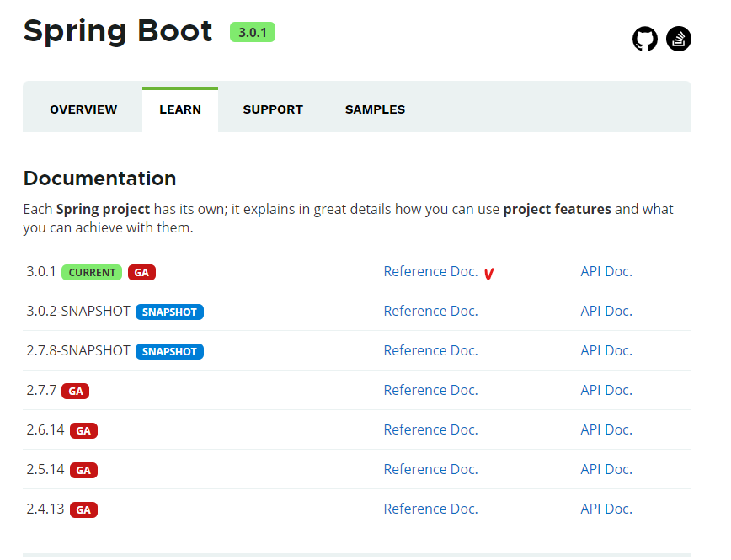Click the GA badge next to 2.5.14
Viewport: 731px width, 560px height.
[x=83, y=471]
